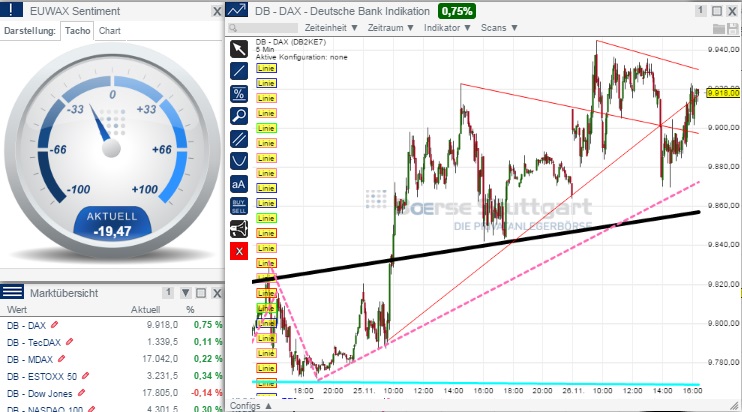Switch to the Tacho display tab
Viewport: 742px width, 412px height.
coord(77,31)
